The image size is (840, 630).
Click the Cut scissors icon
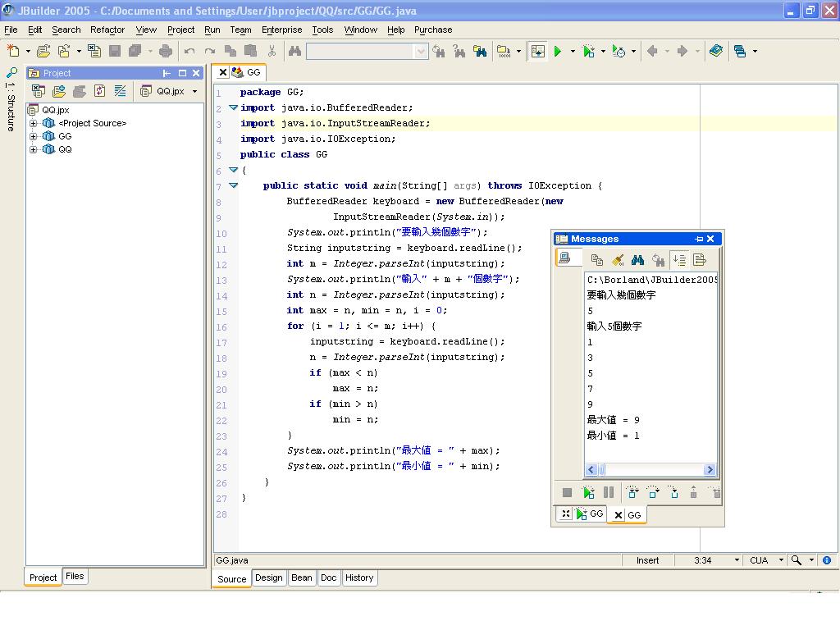[x=272, y=51]
